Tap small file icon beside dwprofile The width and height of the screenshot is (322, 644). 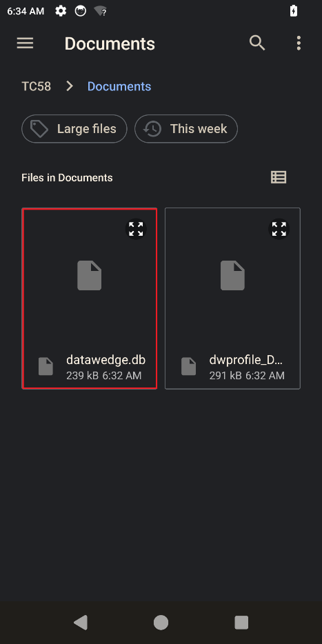tap(189, 366)
